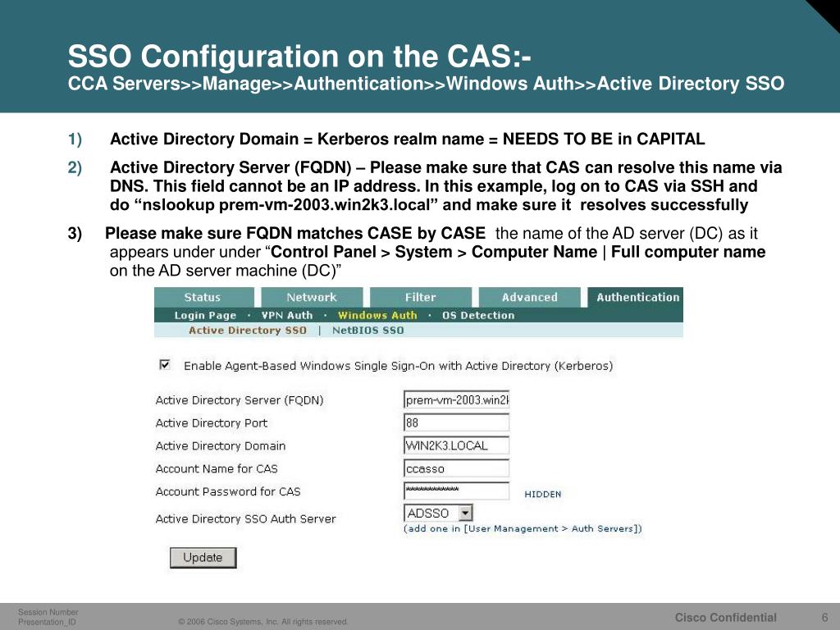Open OS Detection submenu

(x=478, y=316)
